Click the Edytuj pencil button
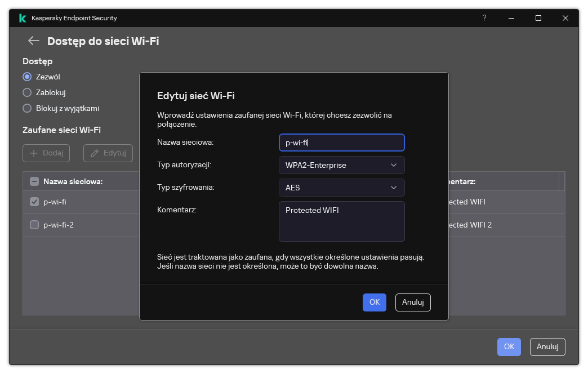 pos(108,153)
